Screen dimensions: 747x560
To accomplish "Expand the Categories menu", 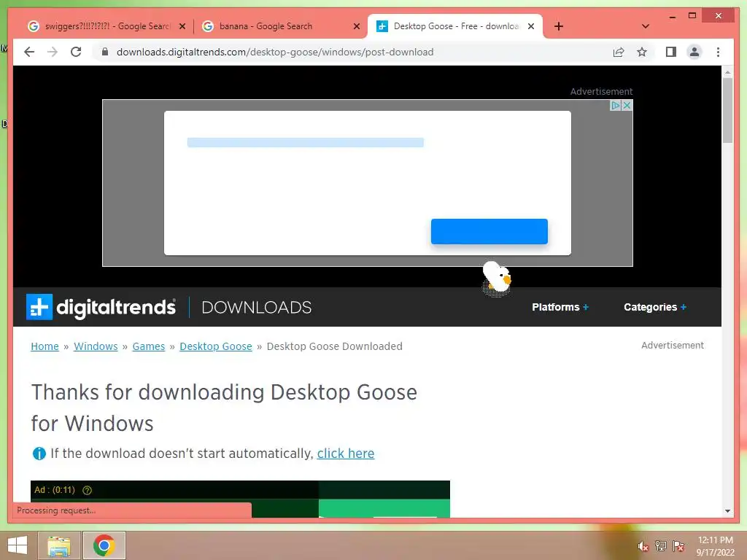I will click(x=655, y=307).
